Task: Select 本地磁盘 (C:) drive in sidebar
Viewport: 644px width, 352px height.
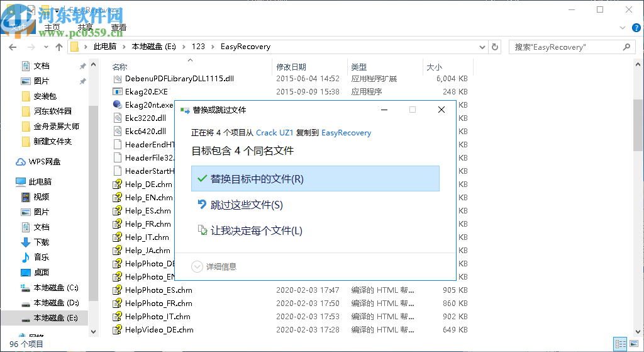Action: pyautogui.click(x=55, y=287)
